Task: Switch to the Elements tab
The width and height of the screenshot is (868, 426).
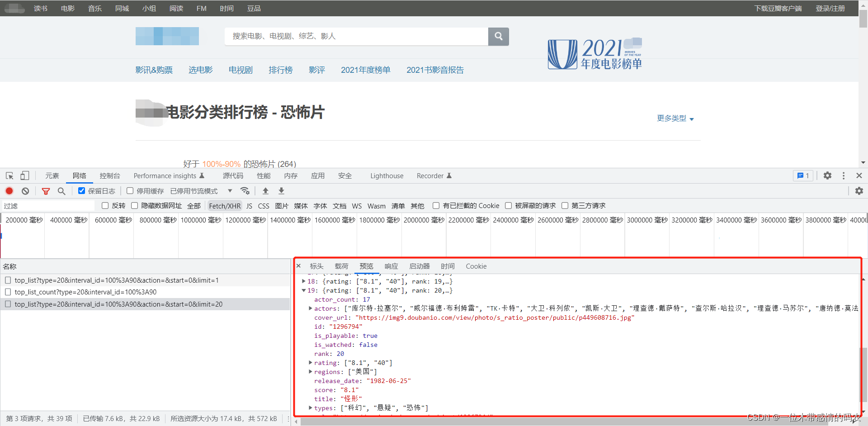Action: 52,176
